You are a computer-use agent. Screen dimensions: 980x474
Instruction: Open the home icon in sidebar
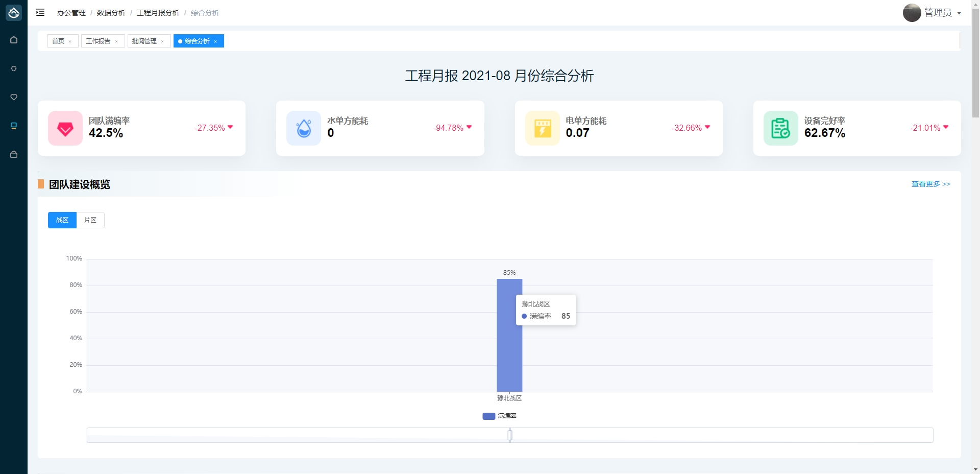pyautogui.click(x=14, y=40)
